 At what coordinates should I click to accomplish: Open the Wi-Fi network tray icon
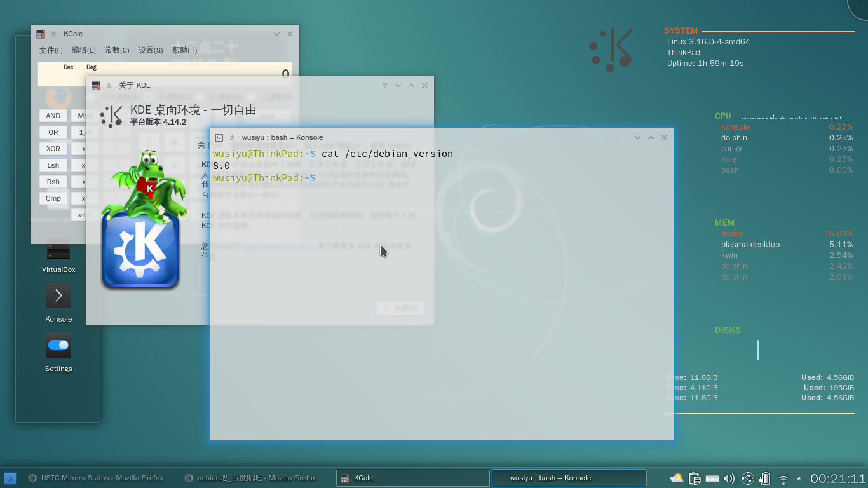pyautogui.click(x=783, y=479)
